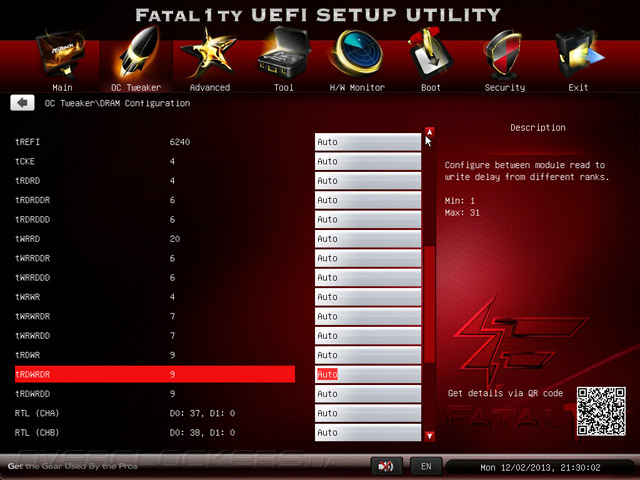The image size is (640, 480).
Task: Switch to the Main tab label
Action: [62, 87]
